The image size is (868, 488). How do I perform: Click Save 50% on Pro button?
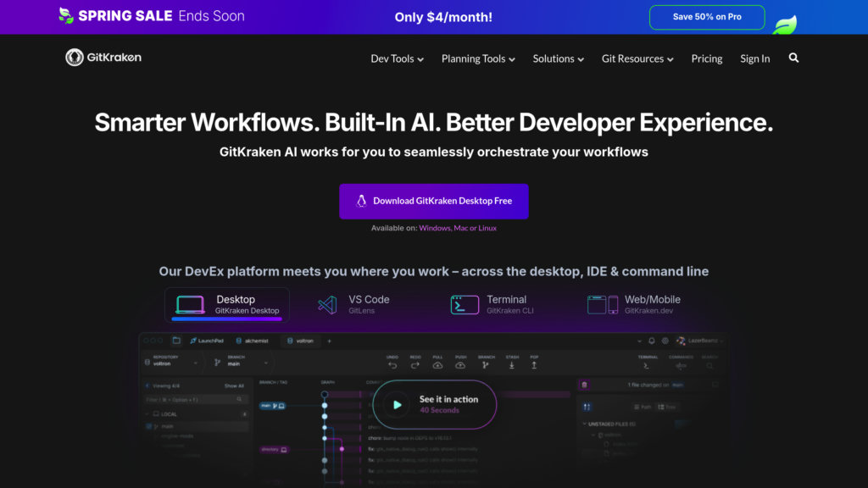[x=707, y=17]
